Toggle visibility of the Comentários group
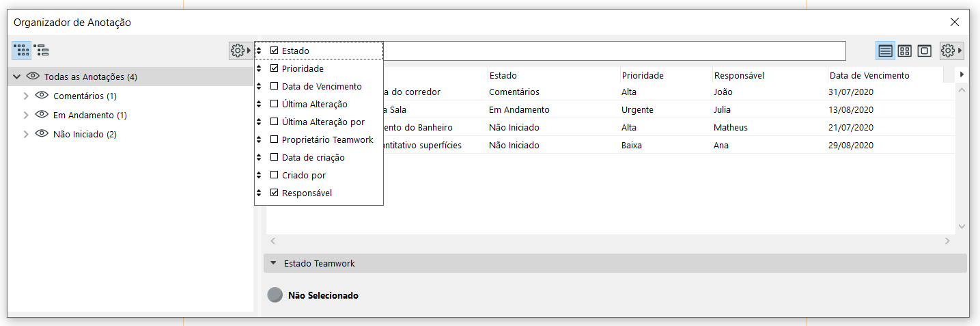Viewport: 980px width, 326px height. click(41, 96)
